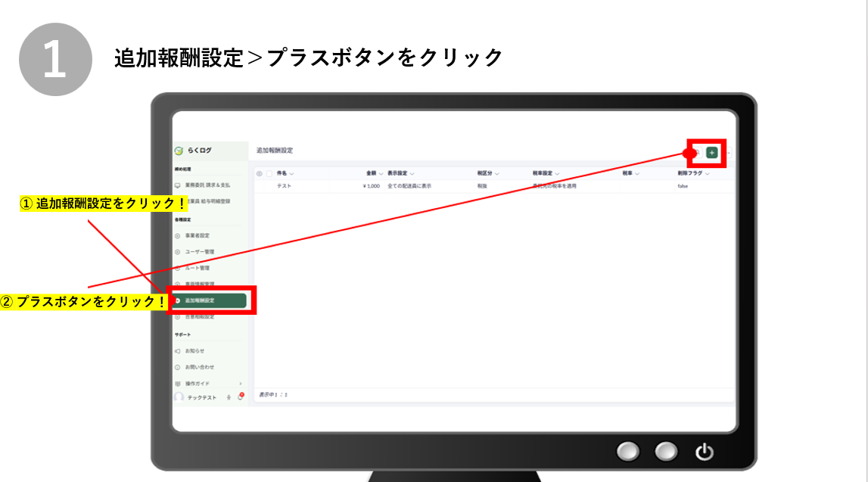Click the monitor power button icon
This screenshot has height=482, width=868.
pos(704,452)
